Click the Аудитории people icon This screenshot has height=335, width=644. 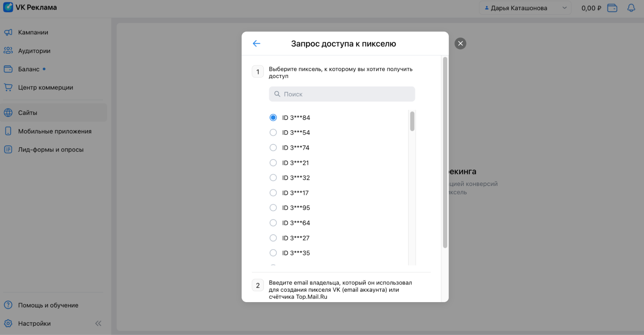pos(8,51)
